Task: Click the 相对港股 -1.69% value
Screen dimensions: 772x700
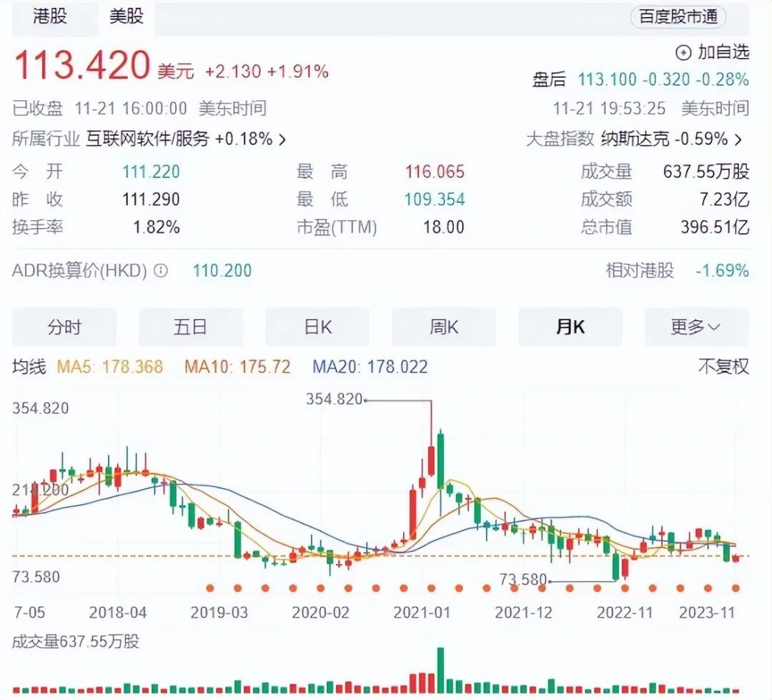Action: (722, 271)
